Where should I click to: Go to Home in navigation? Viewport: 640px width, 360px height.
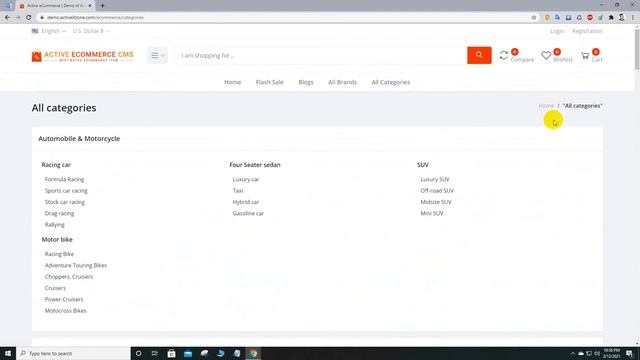233,82
